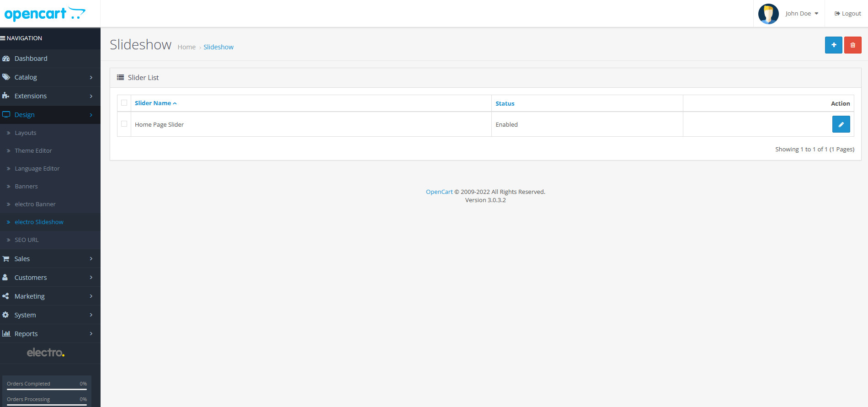Expand the Reports menu chevron

[x=91, y=334]
